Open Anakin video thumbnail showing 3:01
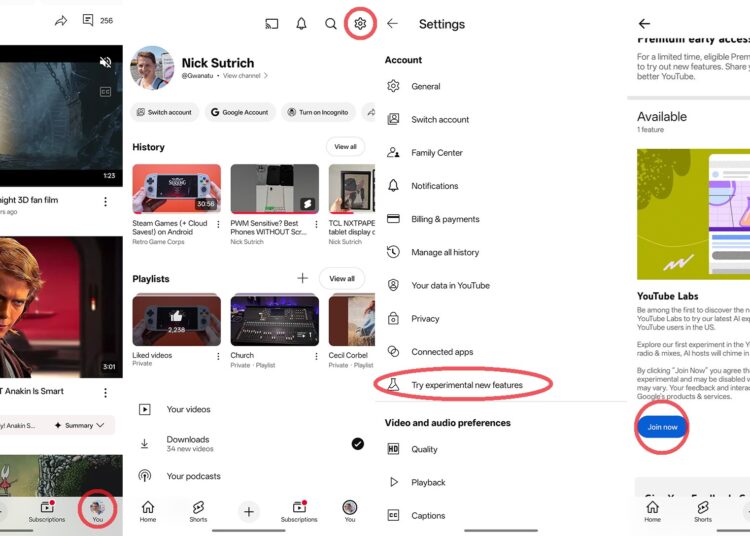 click(61, 307)
